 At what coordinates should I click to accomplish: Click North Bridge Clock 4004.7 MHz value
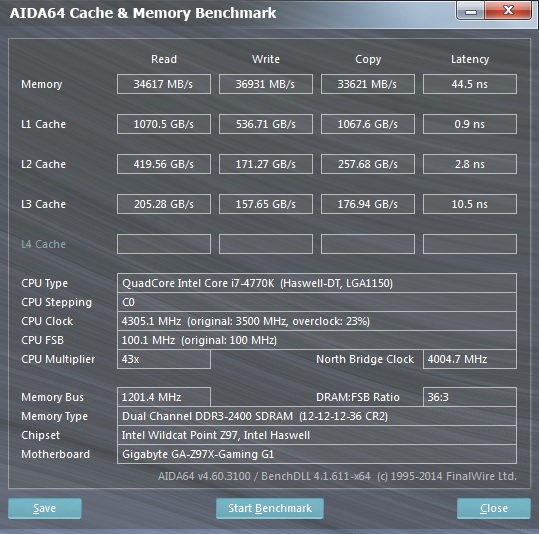(x=470, y=359)
